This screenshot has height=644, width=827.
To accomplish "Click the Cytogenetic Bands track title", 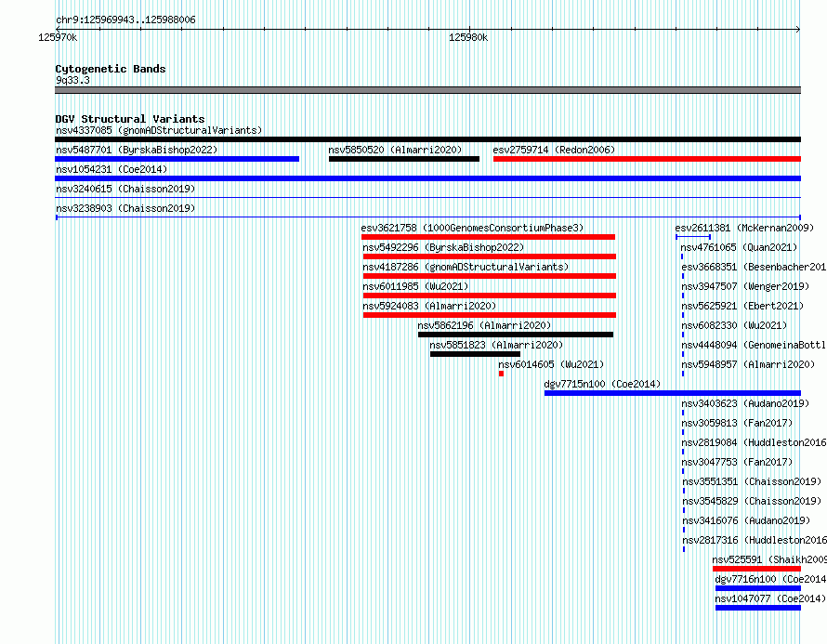I will tap(111, 69).
